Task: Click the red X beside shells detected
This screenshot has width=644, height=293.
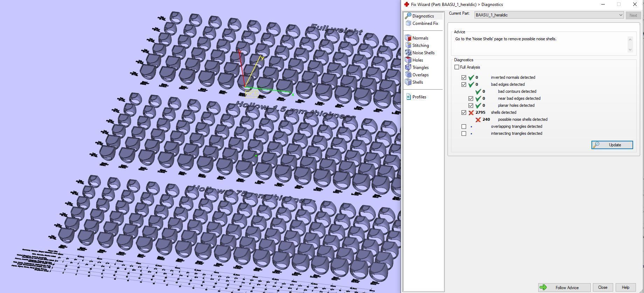Action: (x=471, y=112)
